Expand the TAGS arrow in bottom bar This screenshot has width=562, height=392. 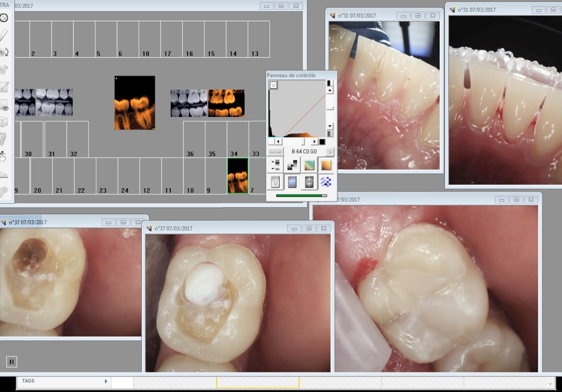[106, 381]
